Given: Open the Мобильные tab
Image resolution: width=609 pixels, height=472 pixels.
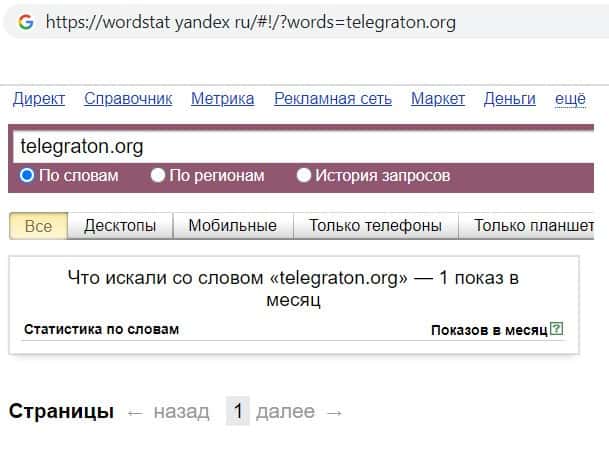Looking at the screenshot, I should pyautogui.click(x=233, y=226).
